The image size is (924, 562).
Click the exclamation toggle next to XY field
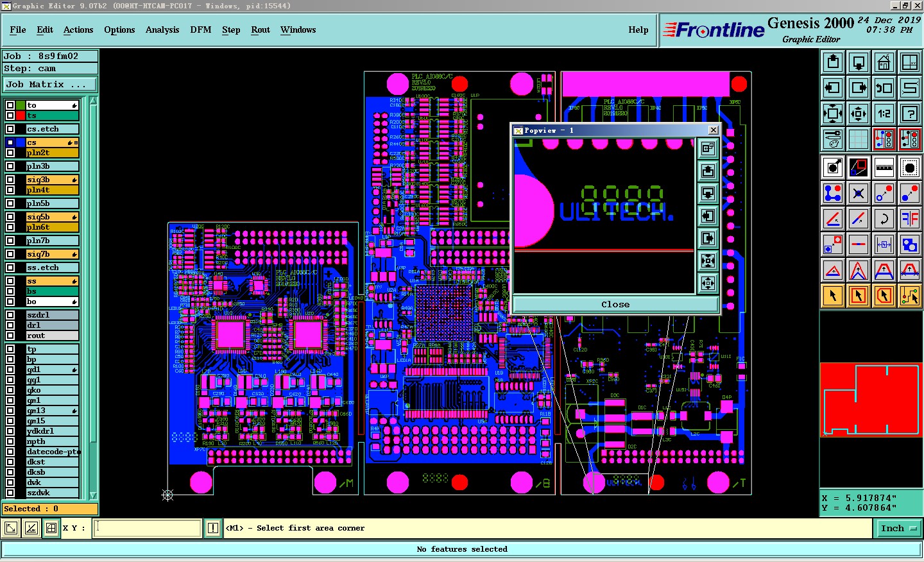(x=213, y=528)
